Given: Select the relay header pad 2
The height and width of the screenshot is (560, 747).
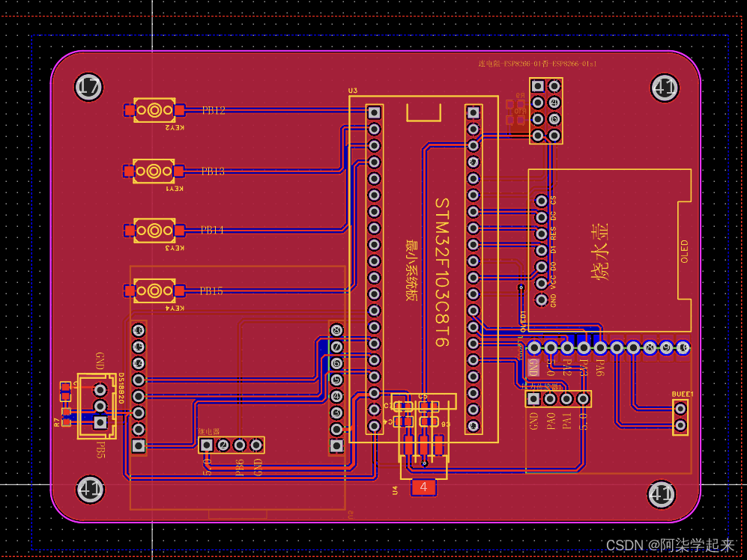Looking at the screenshot, I should pos(223,445).
